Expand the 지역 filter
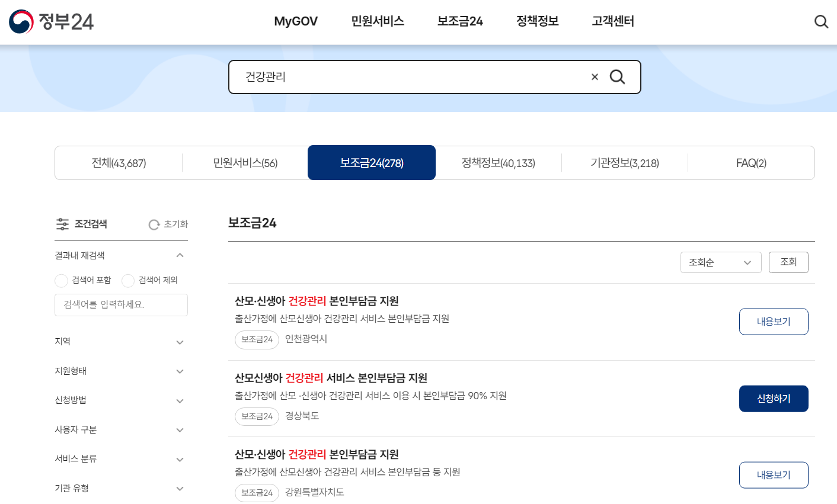This screenshot has height=504, width=837. 180,342
